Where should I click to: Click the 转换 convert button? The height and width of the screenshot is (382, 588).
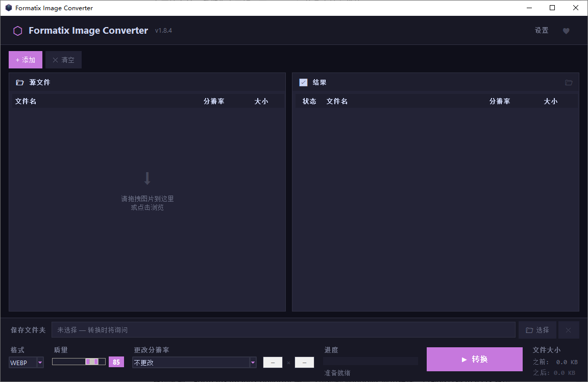[474, 359]
